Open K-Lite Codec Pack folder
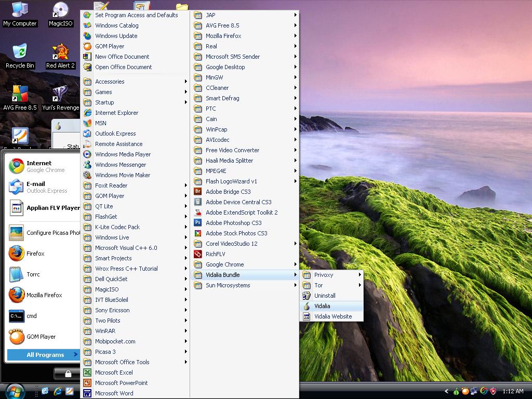This screenshot has width=532, height=399. (135, 227)
